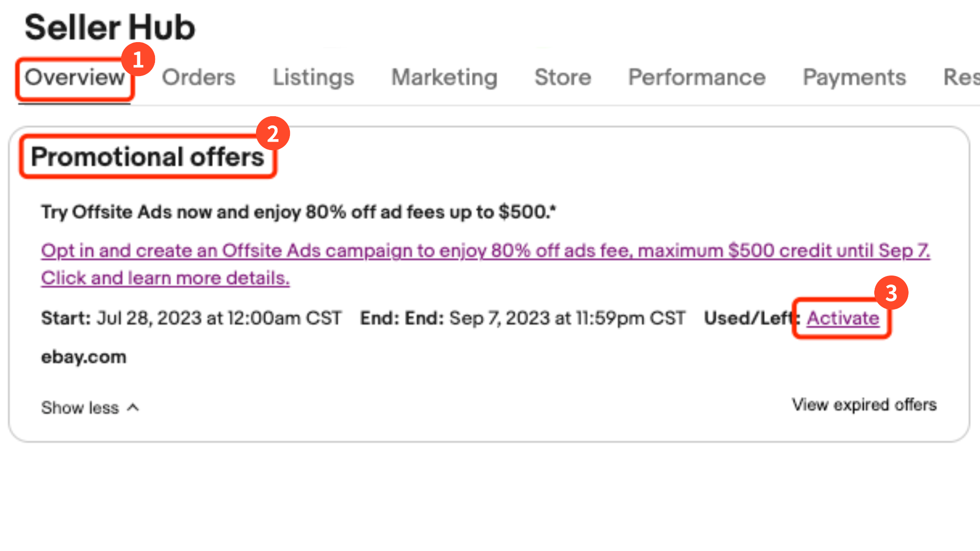This screenshot has height=551, width=980.
Task: Click the learn more details link
Action: coord(165,278)
